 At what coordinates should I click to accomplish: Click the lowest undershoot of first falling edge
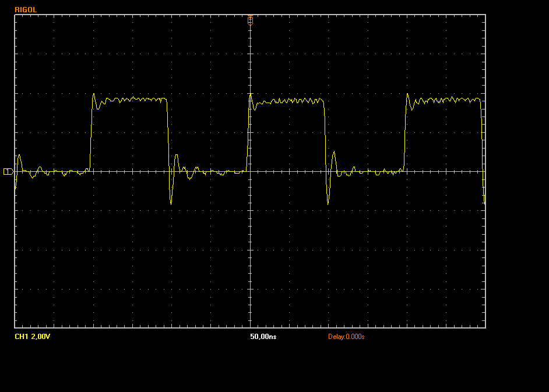point(171,203)
